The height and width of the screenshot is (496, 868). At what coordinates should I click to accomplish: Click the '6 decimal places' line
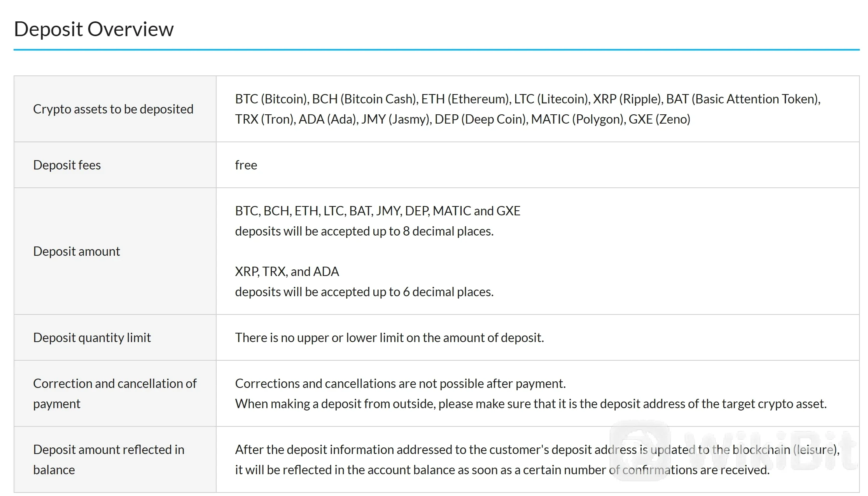[364, 292]
